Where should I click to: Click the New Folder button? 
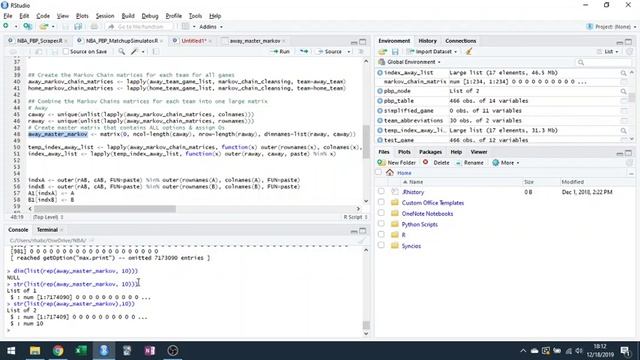click(x=397, y=162)
